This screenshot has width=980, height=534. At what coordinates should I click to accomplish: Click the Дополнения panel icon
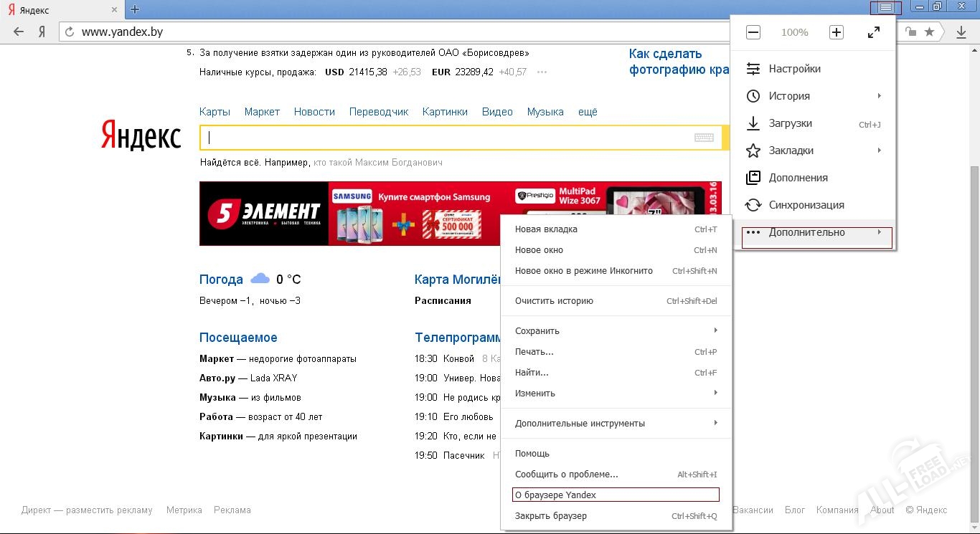point(753,177)
